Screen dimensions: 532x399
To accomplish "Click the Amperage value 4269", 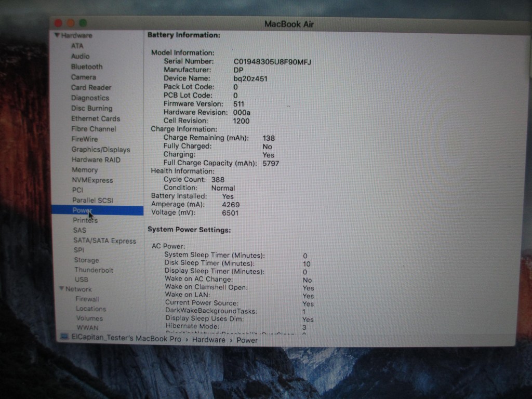I will tap(231, 205).
